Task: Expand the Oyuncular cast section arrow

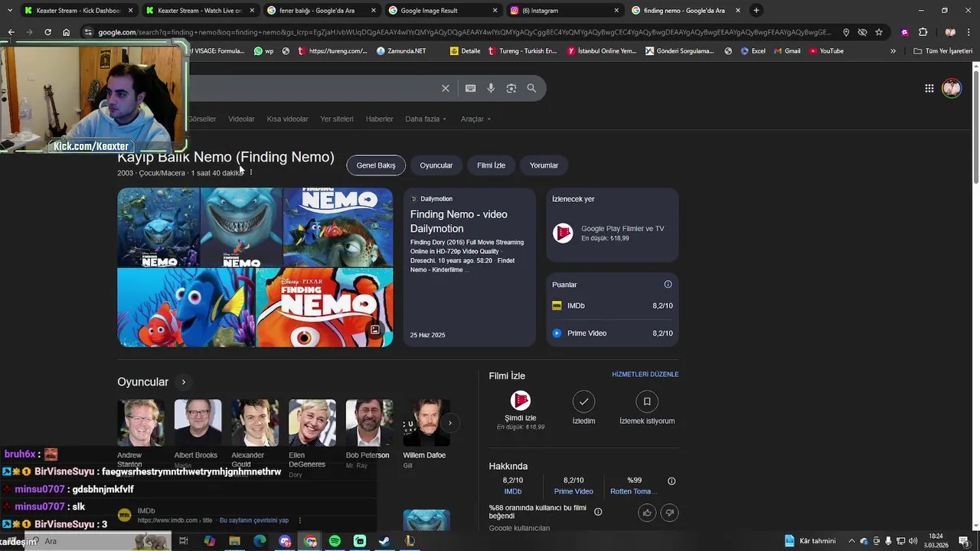Action: coord(183,382)
